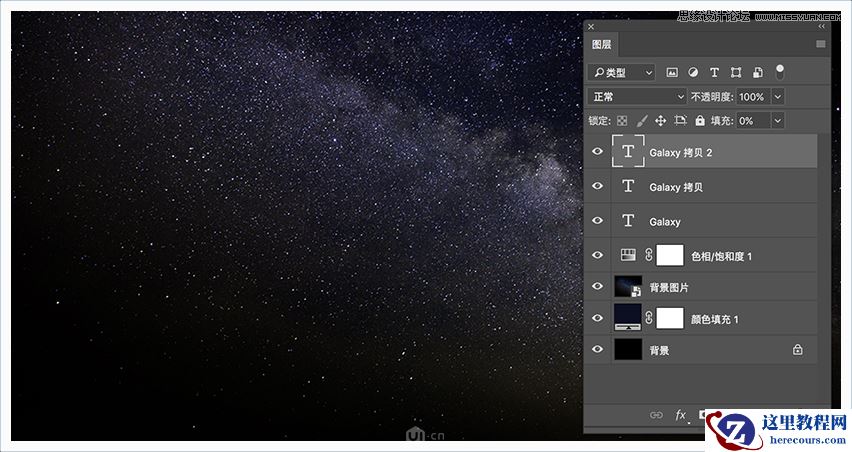Click hue/saturation adjustment icon on 色相/饱和度 1
852x452 pixels.
point(628,255)
